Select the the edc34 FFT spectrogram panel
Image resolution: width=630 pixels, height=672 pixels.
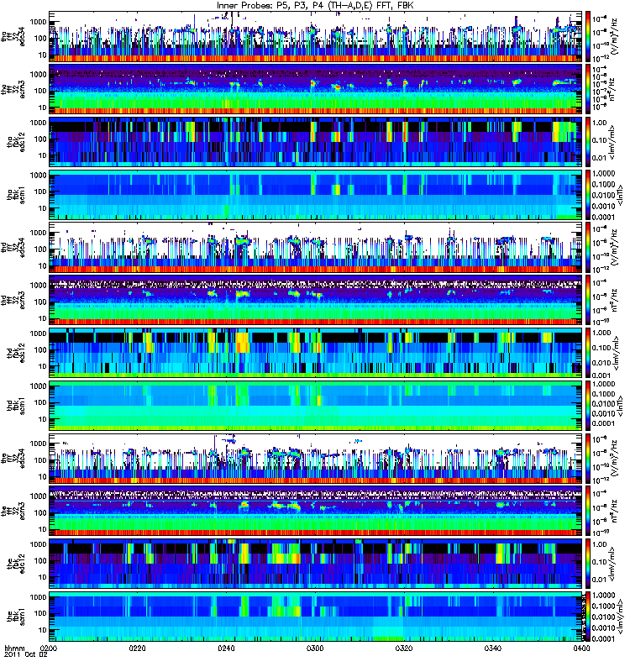(x=315, y=459)
